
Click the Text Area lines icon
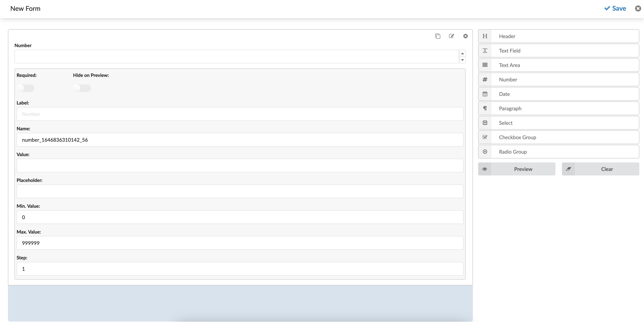pos(485,65)
